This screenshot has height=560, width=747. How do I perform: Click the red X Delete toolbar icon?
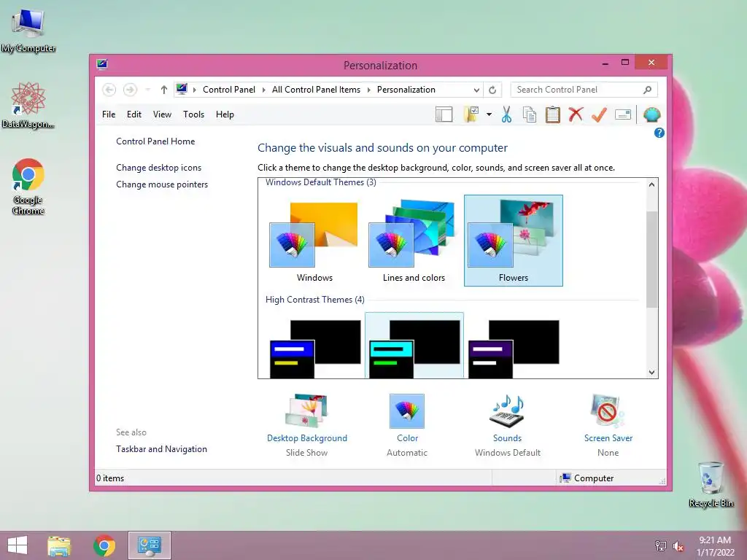click(576, 114)
